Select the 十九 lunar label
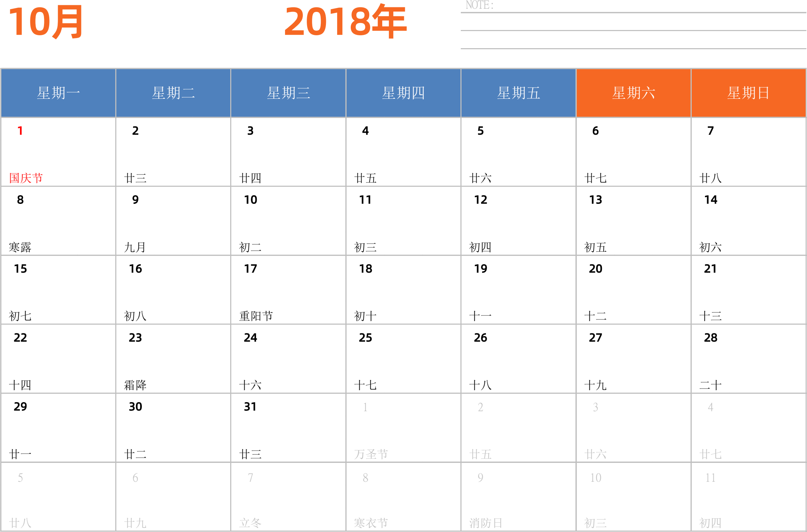The image size is (807, 532). pyautogui.click(x=595, y=385)
